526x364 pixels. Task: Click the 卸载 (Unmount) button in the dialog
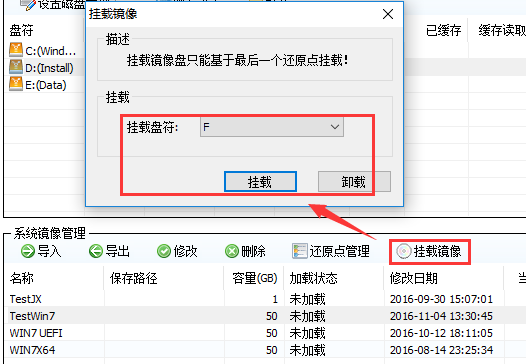(x=354, y=181)
